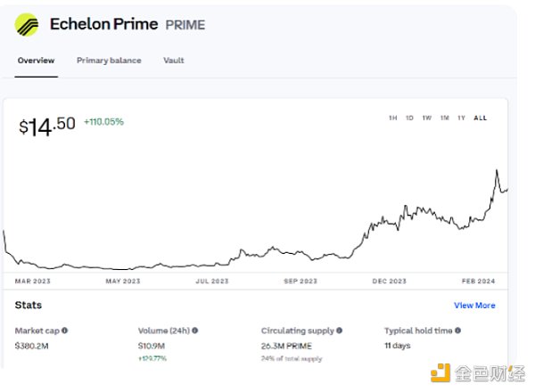Click the +110.05% price change label
The width and height of the screenshot is (535, 392).
pyautogui.click(x=103, y=121)
